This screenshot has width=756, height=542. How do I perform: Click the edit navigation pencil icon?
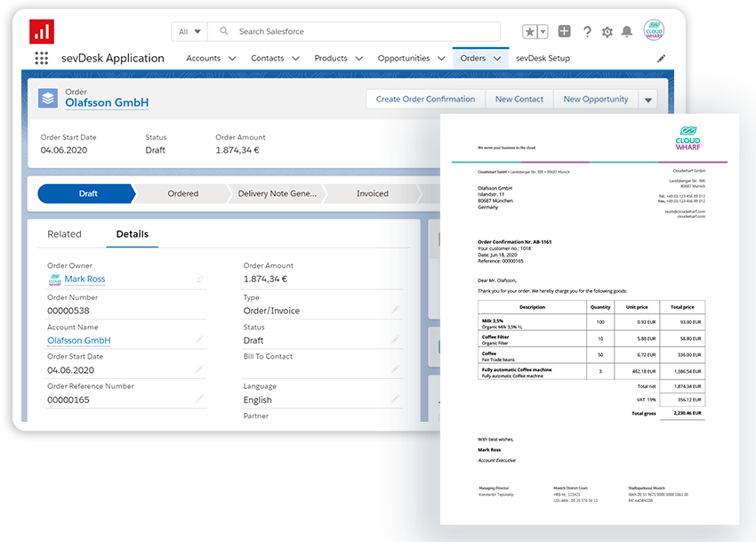point(661,59)
